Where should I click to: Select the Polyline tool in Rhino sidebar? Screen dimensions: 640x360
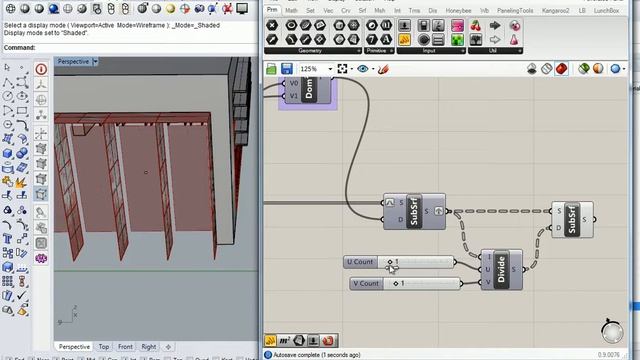(7, 82)
